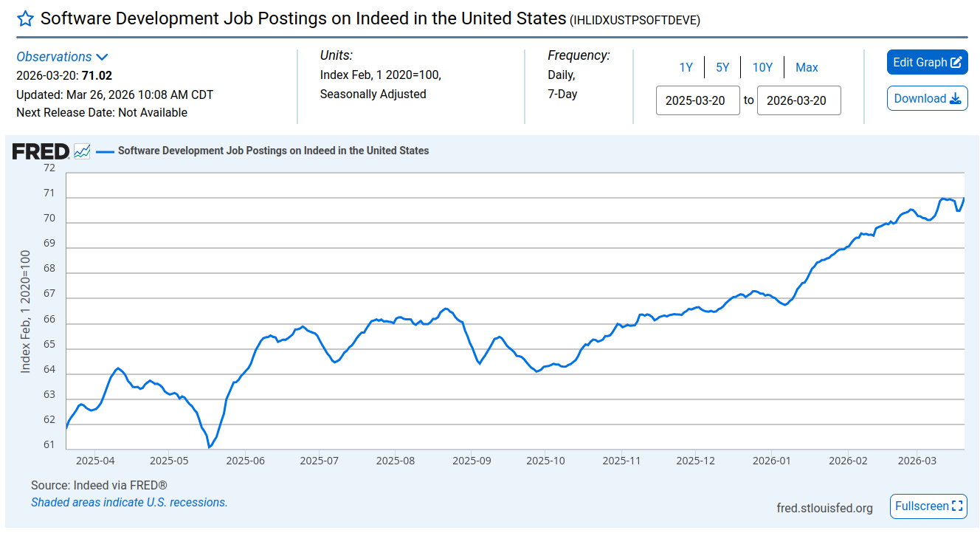
Task: Click the y-axis label 72
Action: [49, 168]
